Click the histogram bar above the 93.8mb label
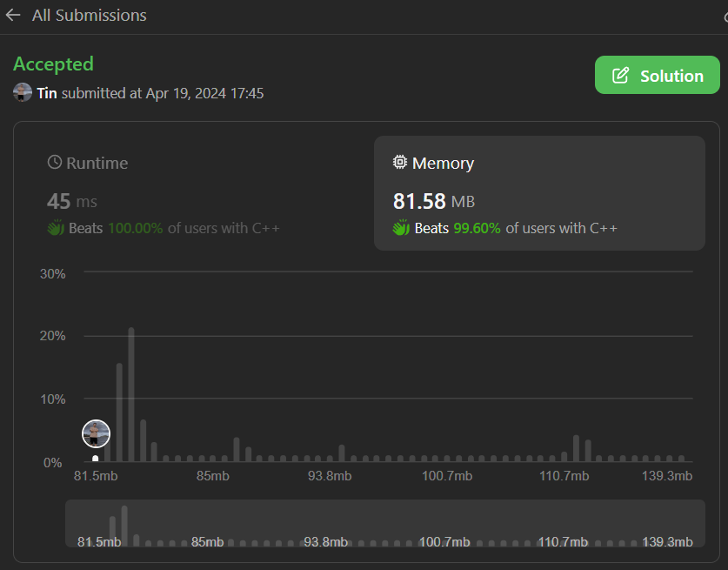This screenshot has height=570, width=728. [x=342, y=453]
